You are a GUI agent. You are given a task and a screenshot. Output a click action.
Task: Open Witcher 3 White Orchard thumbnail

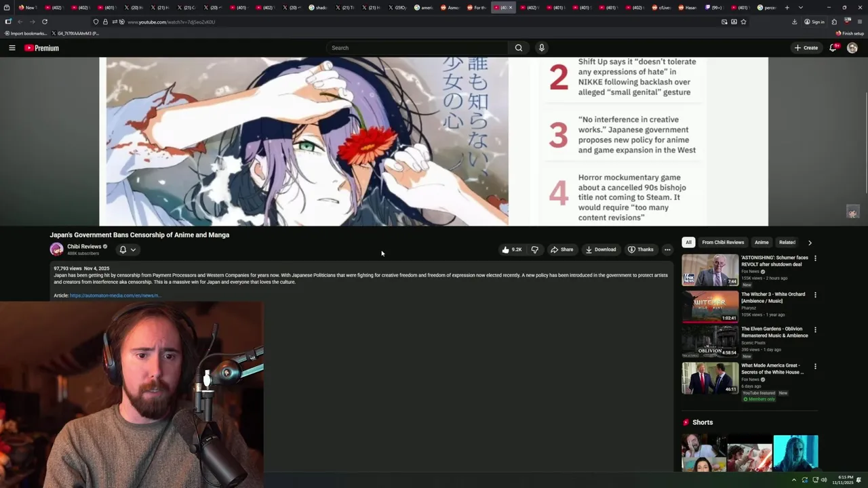click(710, 306)
